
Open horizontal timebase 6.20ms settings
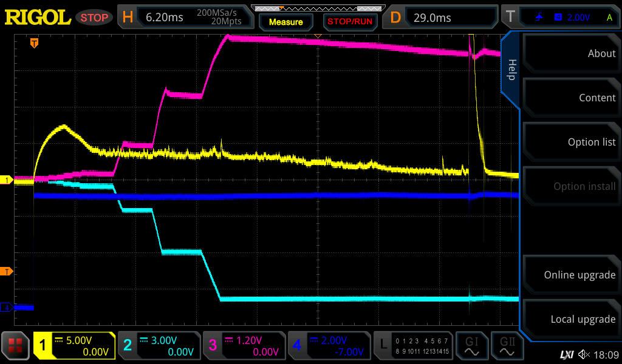185,18
